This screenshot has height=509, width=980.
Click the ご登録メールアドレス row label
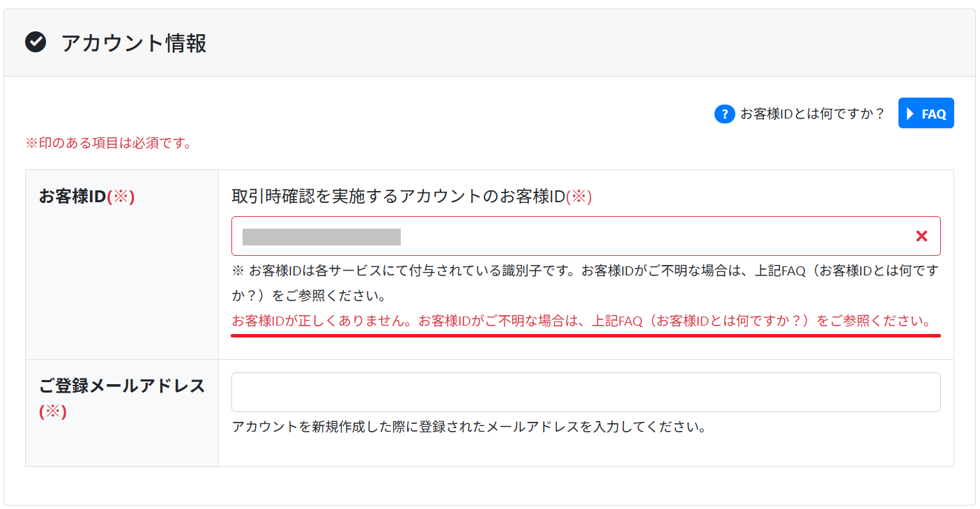122,398
